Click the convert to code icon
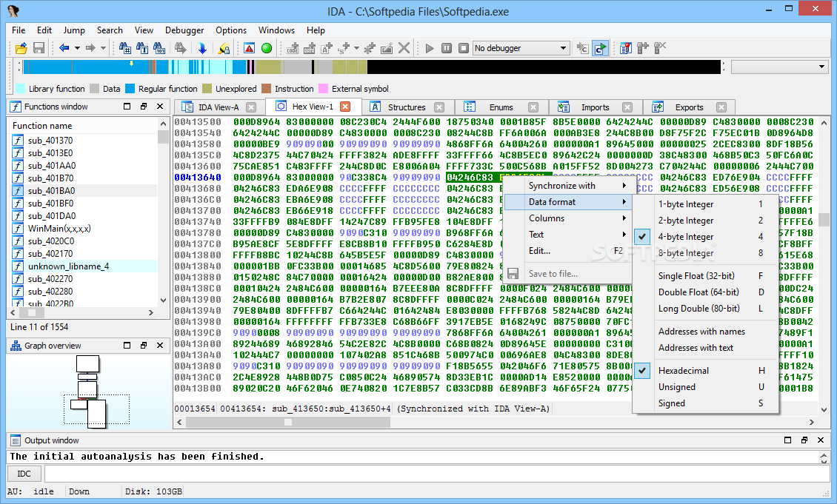The image size is (837, 504). (293, 48)
